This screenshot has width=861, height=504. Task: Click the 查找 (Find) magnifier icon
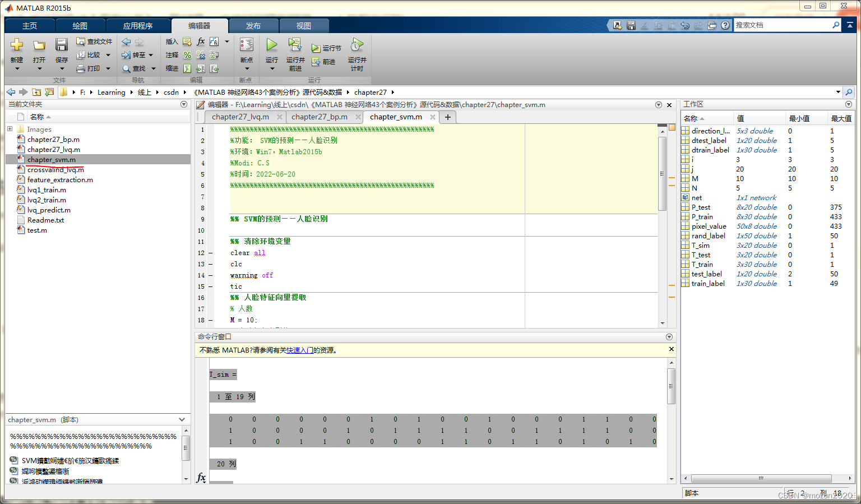(126, 68)
